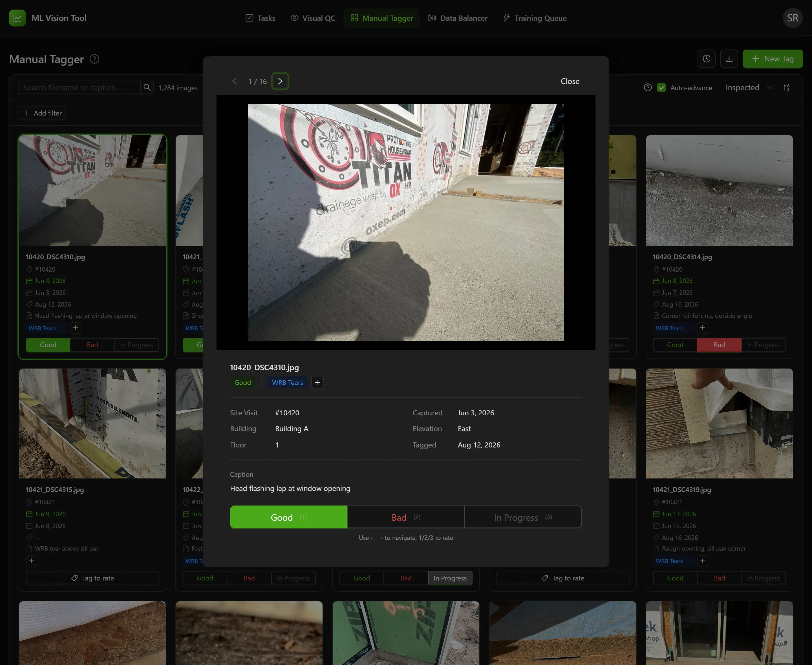Open the Manual Tagger help icon

pos(94,59)
